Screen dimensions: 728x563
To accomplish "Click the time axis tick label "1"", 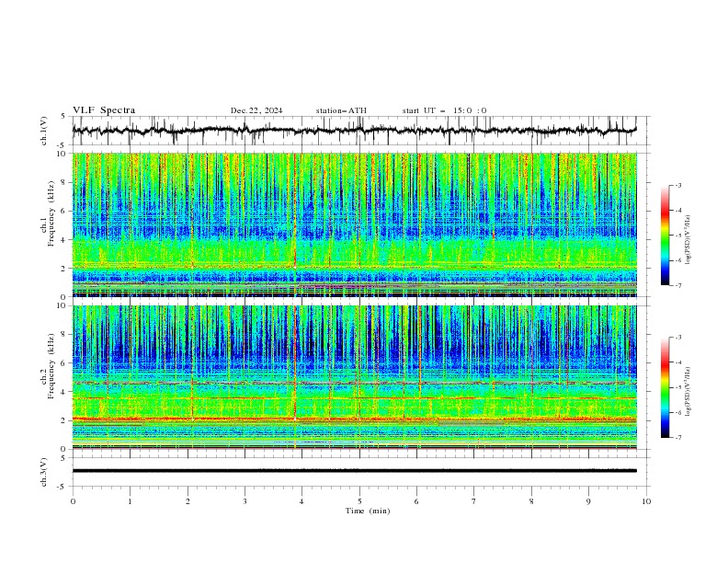I will click(130, 501).
